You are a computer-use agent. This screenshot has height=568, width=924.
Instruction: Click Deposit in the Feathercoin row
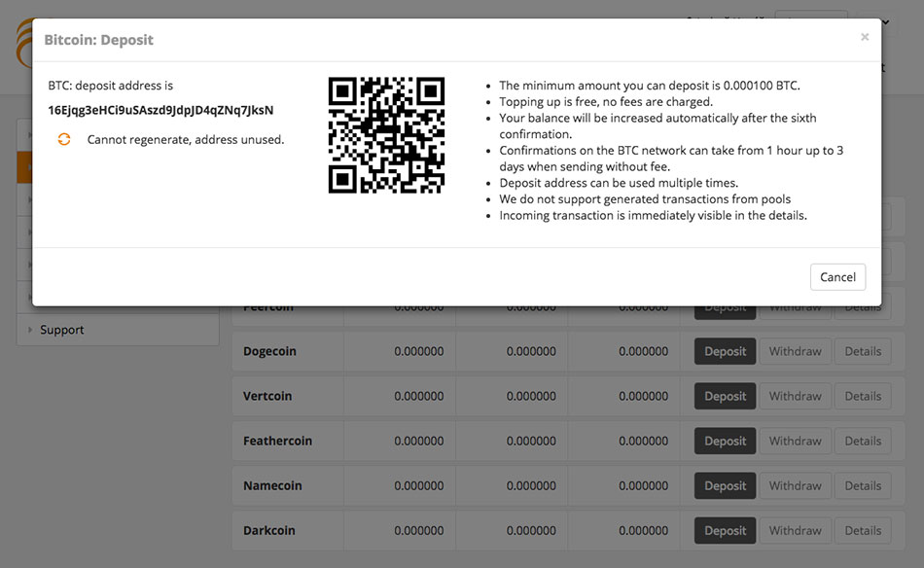coord(725,441)
